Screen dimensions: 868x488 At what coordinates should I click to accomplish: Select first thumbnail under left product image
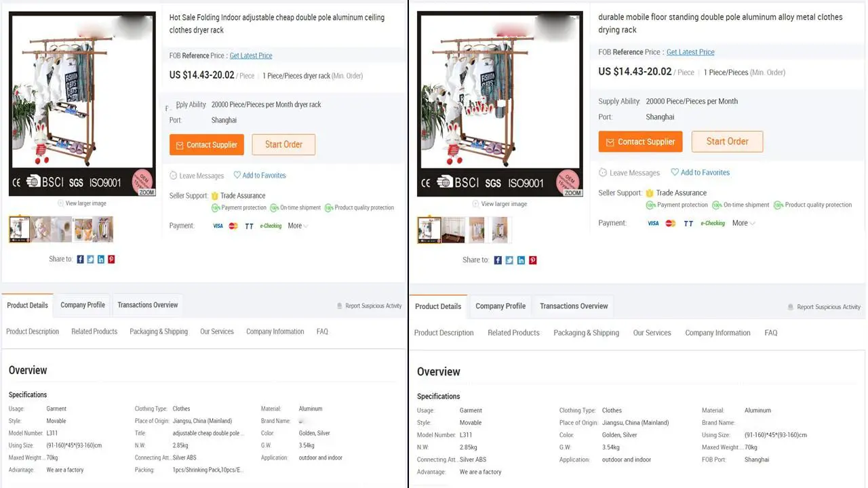coord(20,230)
